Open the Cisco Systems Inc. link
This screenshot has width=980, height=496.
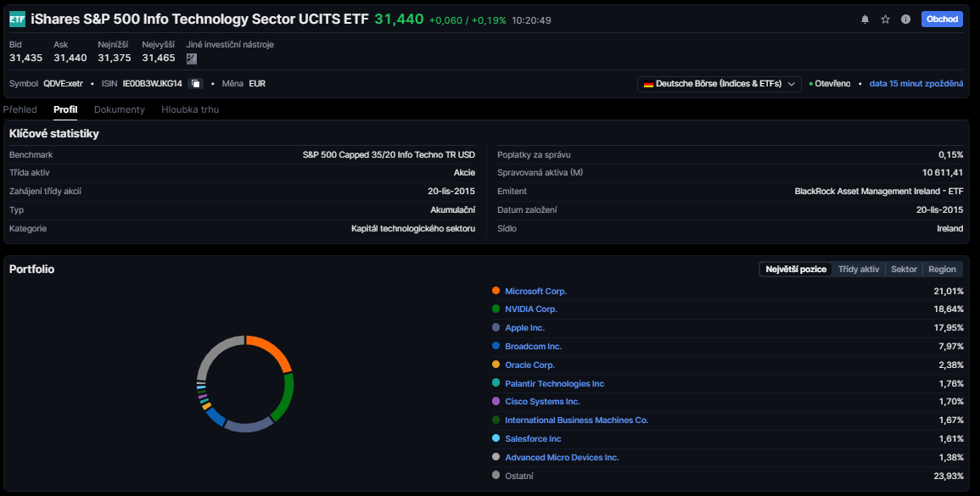(x=542, y=402)
